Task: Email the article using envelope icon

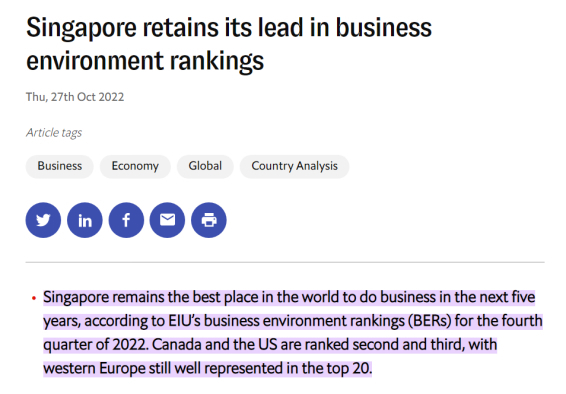Action: (x=167, y=220)
